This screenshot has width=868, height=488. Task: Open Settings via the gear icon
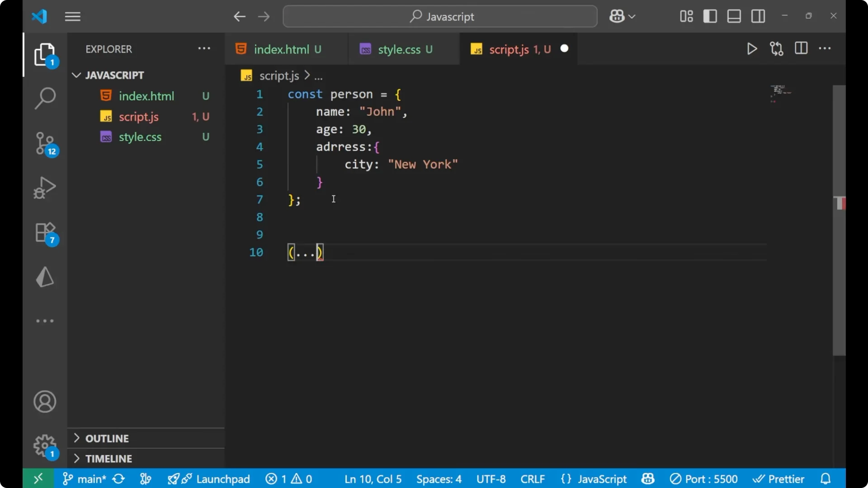pos(45,446)
